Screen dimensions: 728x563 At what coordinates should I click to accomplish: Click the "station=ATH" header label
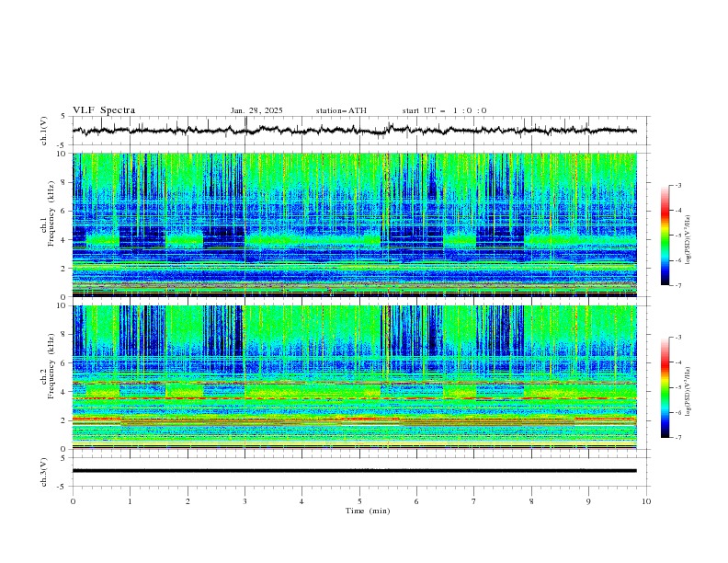coord(341,110)
